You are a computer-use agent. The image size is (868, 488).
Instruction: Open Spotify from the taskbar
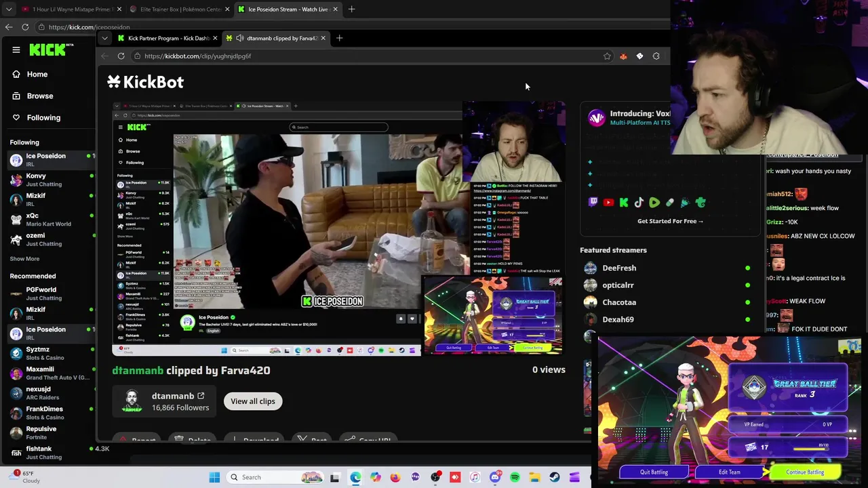click(x=515, y=477)
